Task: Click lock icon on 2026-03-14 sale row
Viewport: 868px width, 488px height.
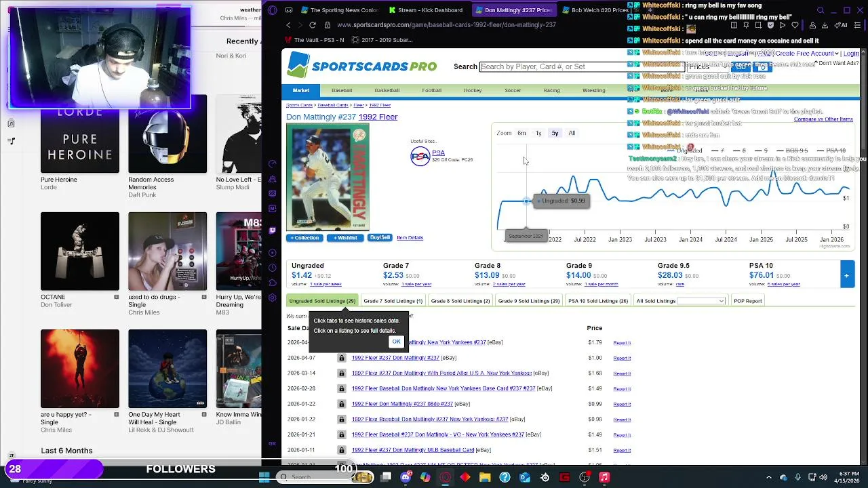Action: point(342,373)
